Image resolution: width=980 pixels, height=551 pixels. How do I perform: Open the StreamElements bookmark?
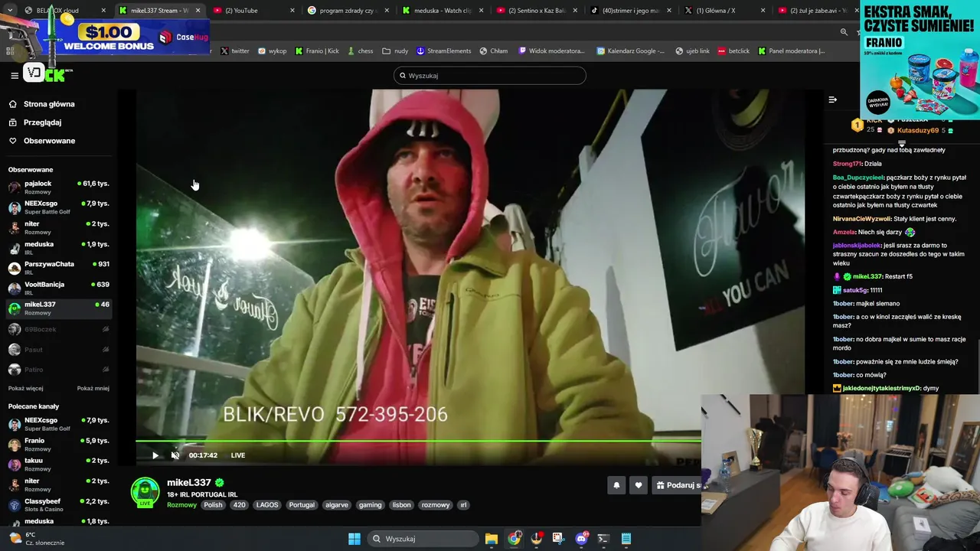(x=443, y=51)
